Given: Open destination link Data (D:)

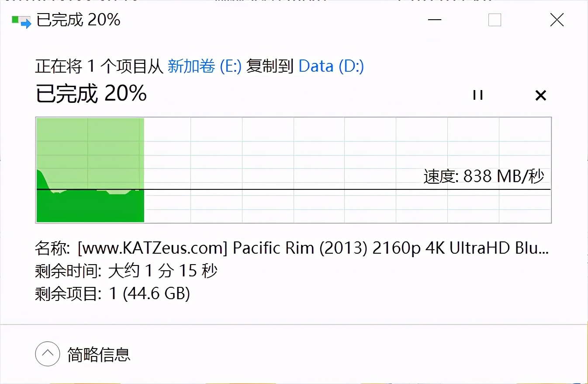Looking at the screenshot, I should (331, 66).
